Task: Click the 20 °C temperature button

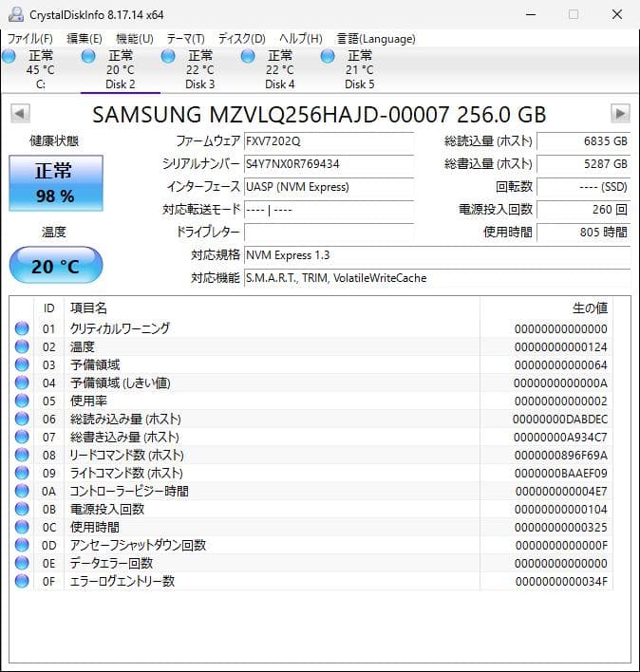Action: [56, 265]
